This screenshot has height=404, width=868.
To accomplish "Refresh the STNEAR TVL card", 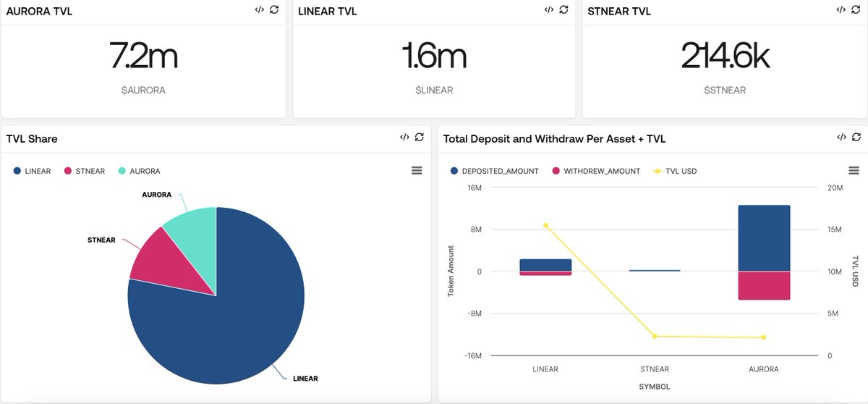I will [856, 10].
